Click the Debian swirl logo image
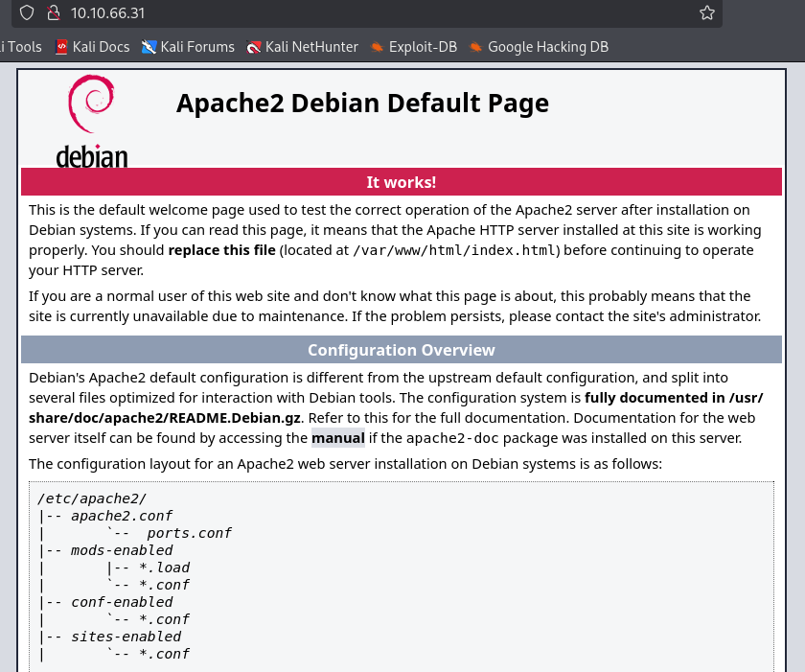Image resolution: width=805 pixels, height=672 pixels. click(91, 121)
